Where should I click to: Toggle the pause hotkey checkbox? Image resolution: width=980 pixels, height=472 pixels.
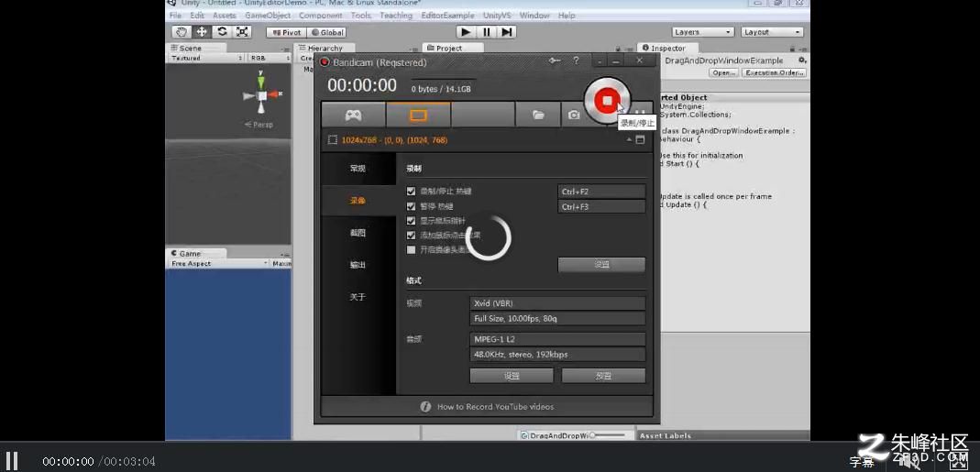click(x=412, y=206)
